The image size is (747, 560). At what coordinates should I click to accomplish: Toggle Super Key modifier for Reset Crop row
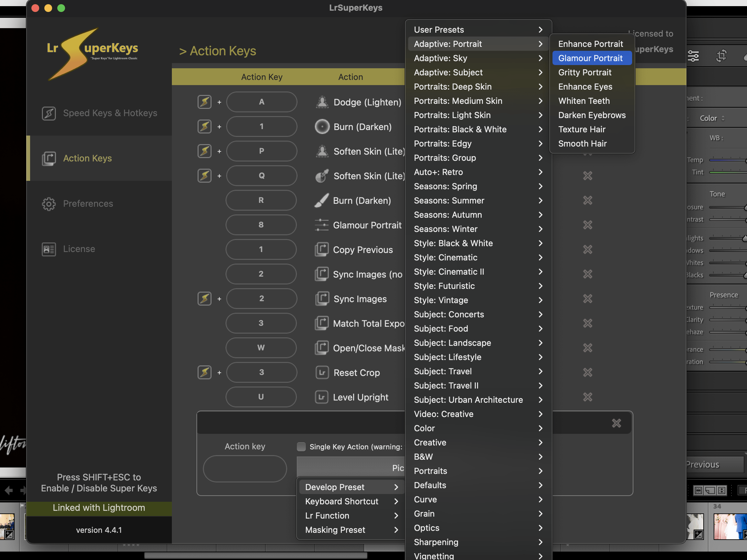coord(204,372)
